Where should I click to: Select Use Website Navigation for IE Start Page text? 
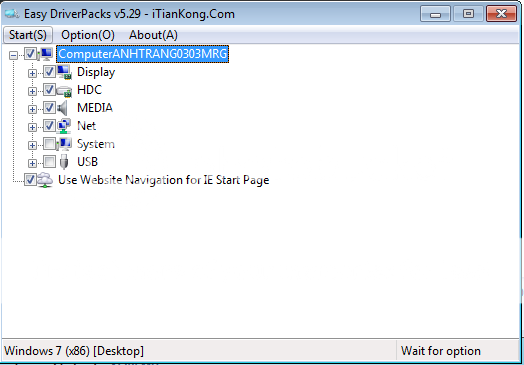click(x=164, y=180)
